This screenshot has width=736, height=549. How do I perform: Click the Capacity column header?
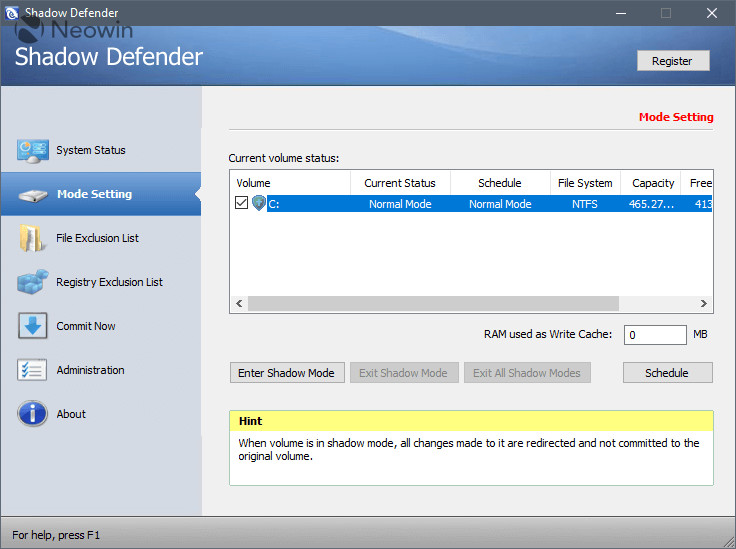coord(653,183)
